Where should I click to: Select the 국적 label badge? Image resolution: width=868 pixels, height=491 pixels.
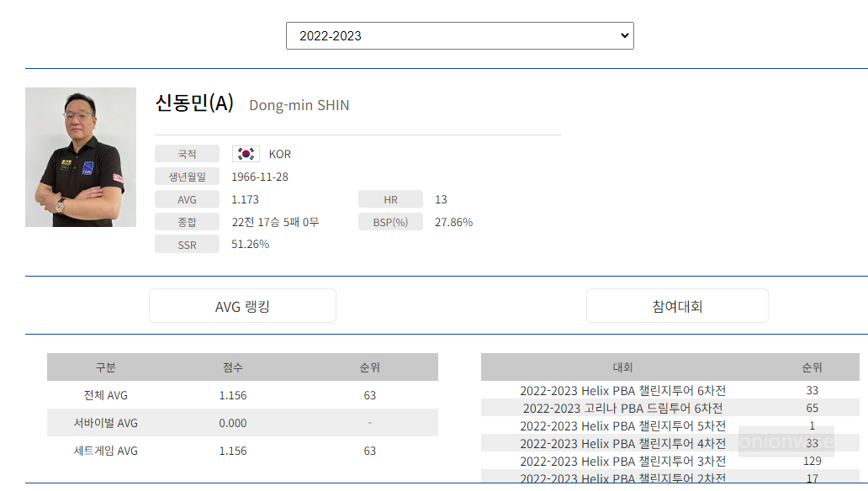tap(187, 153)
